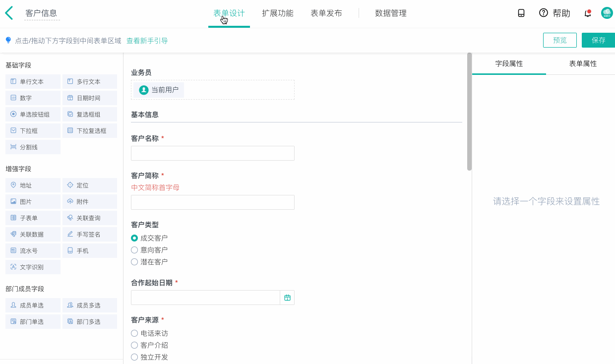615x364 pixels.
Task: Open the user avatar menu
Action: pos(607,13)
